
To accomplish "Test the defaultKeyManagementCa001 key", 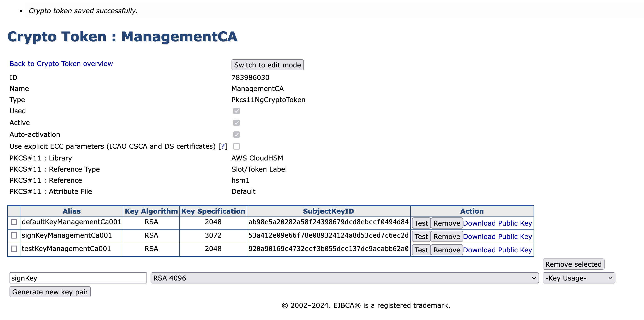I will [421, 223].
